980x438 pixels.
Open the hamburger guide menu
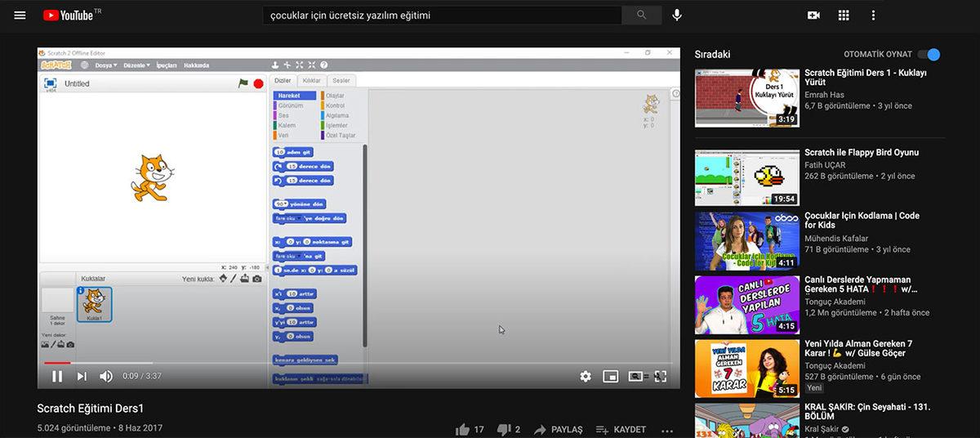click(x=20, y=16)
